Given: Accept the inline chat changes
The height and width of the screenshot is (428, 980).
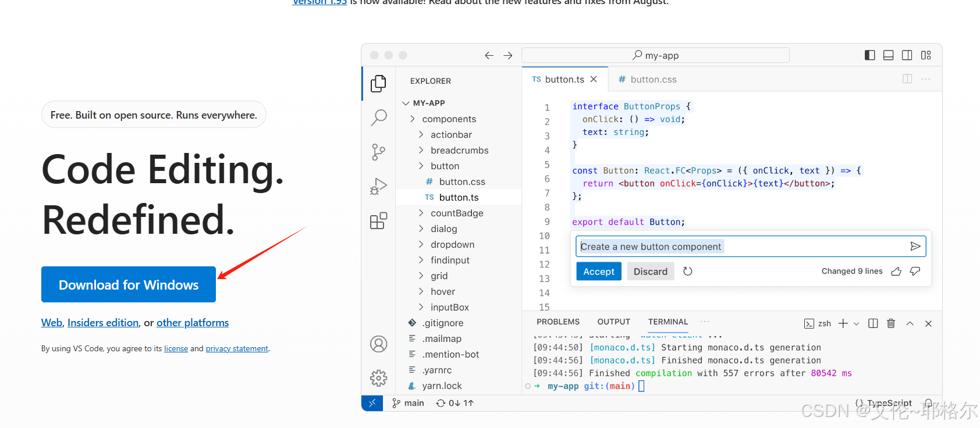Looking at the screenshot, I should click(599, 272).
